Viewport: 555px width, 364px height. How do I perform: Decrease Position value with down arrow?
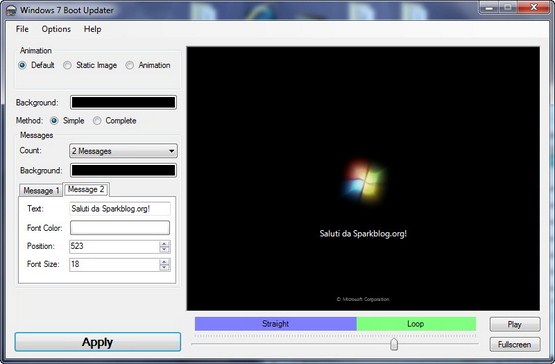pos(164,249)
